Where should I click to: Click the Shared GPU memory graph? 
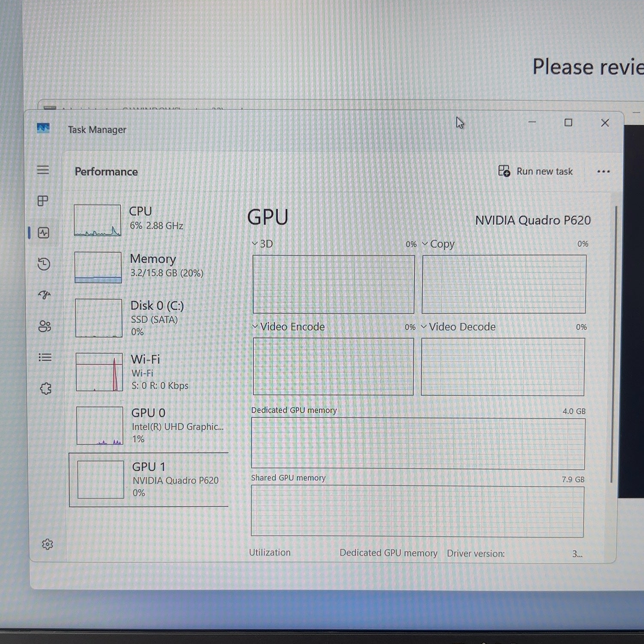click(x=417, y=511)
